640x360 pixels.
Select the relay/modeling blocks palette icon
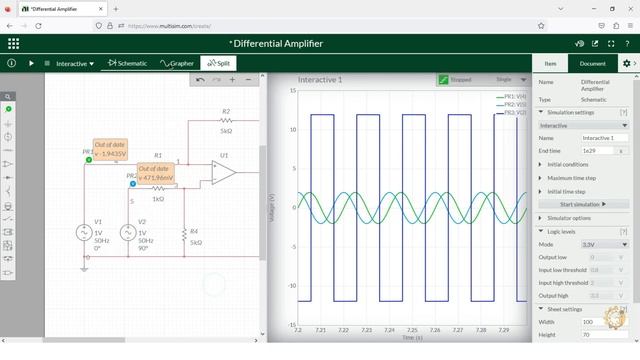pyautogui.click(x=8, y=232)
